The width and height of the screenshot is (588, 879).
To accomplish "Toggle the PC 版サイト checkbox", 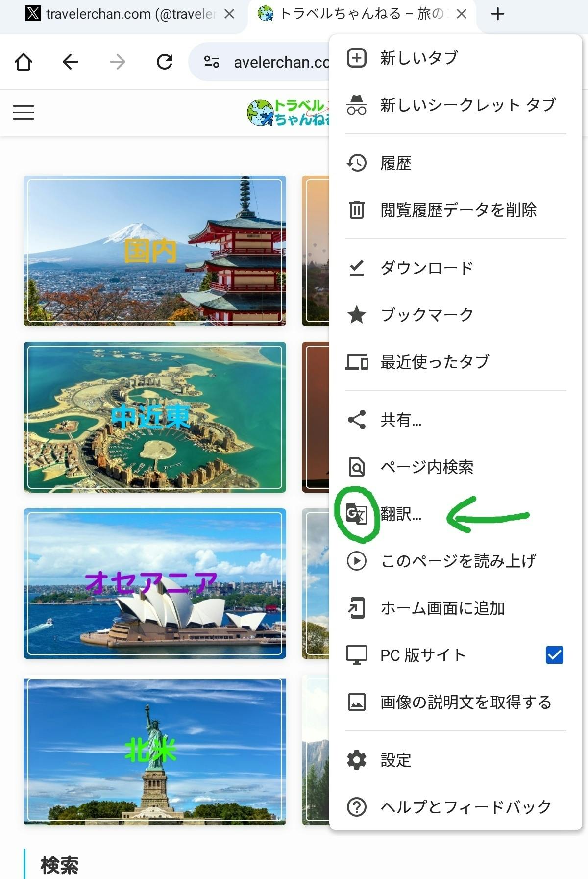I will point(555,655).
